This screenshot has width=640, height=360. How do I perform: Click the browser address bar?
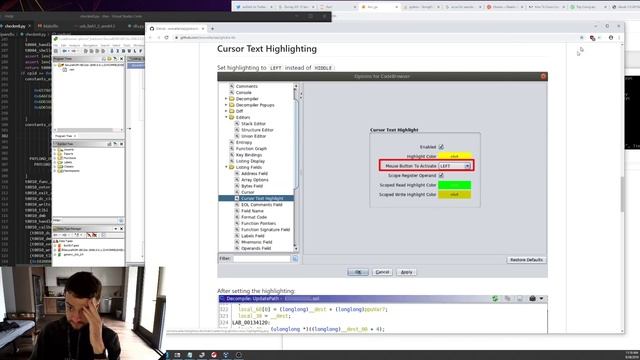[376, 38]
